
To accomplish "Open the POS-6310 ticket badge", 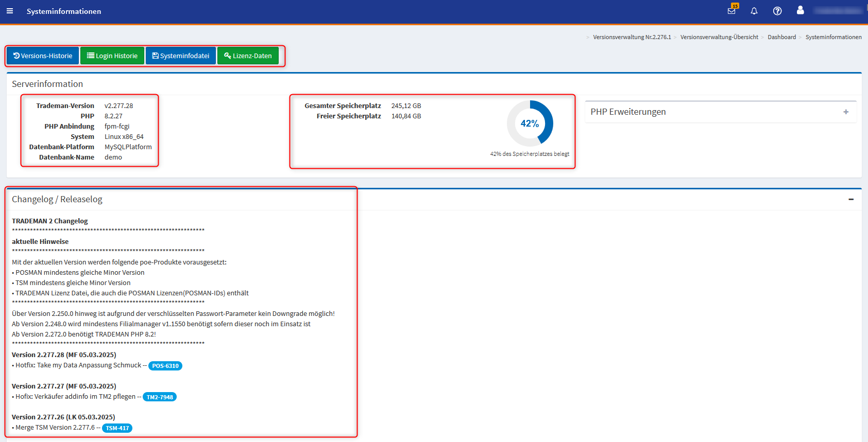I will point(165,366).
